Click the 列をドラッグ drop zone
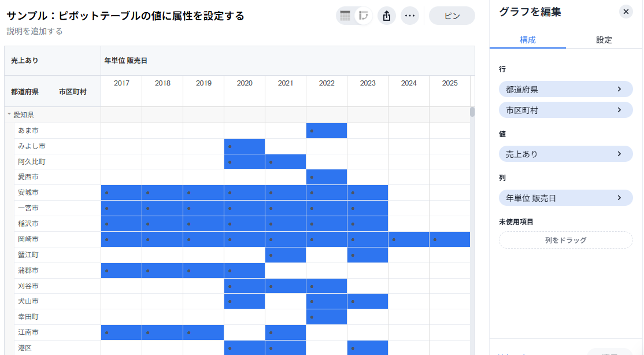The image size is (644, 355). pos(565,240)
